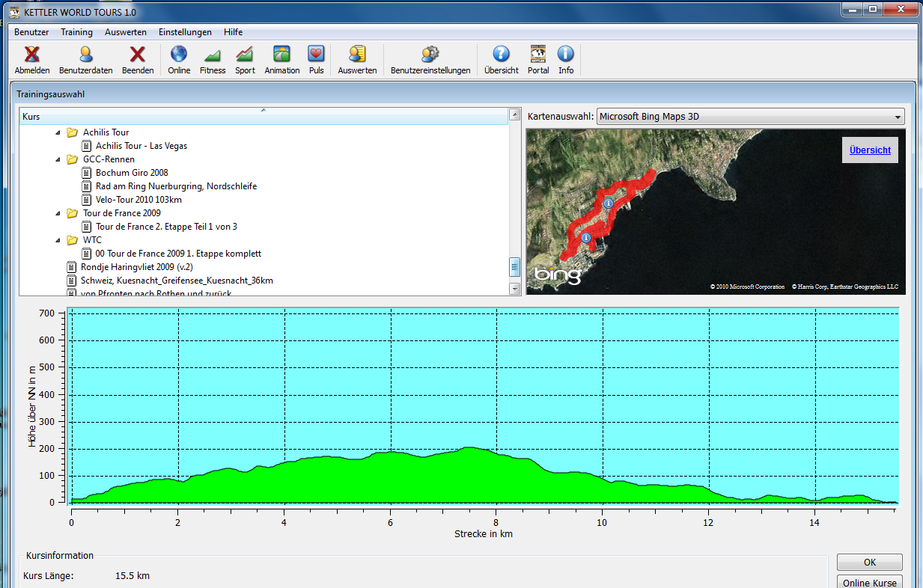Click the Kurs column header

[x=264, y=117]
